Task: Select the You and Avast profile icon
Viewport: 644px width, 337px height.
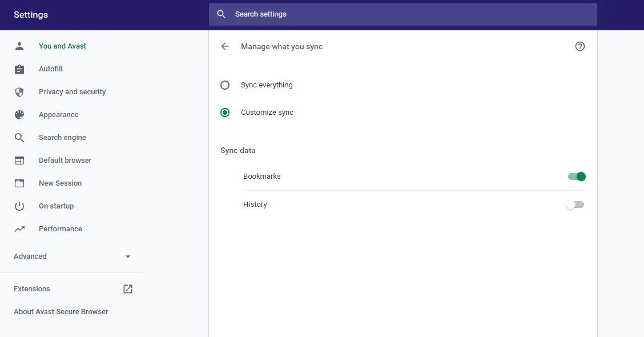Action: (x=19, y=46)
